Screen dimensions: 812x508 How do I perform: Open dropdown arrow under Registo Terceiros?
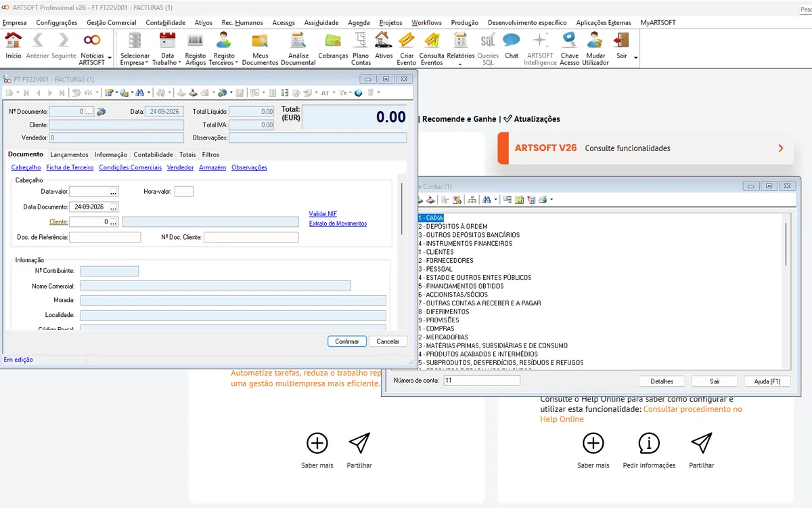pos(236,63)
